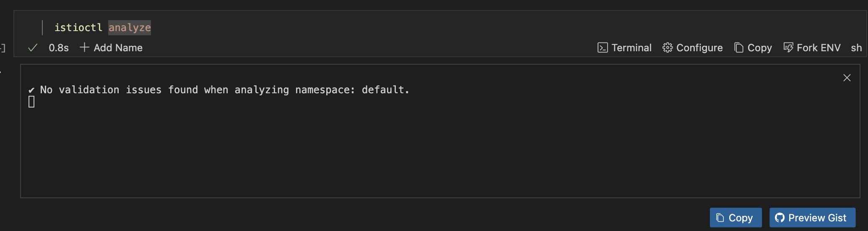The height and width of the screenshot is (231, 868).
Task: Click the word analyze in the code cell
Action: click(x=130, y=28)
